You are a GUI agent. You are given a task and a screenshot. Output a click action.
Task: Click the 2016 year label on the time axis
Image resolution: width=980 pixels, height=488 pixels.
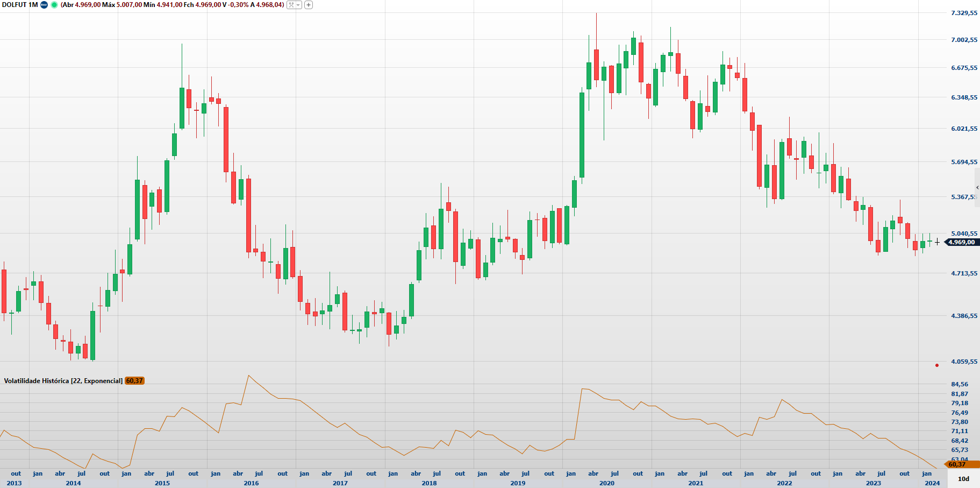click(251, 483)
